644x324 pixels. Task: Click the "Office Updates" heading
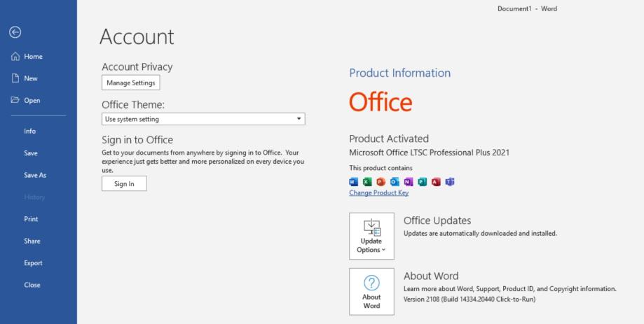click(437, 220)
